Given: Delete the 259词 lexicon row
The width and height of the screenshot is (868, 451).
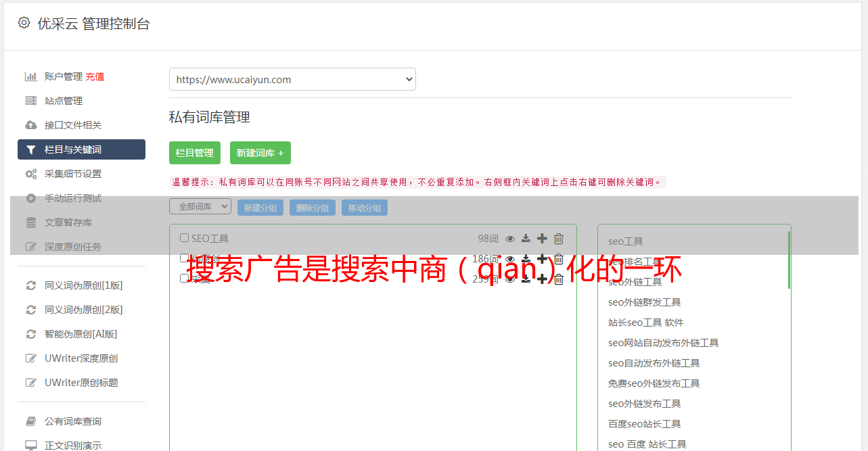Looking at the screenshot, I should click(559, 279).
